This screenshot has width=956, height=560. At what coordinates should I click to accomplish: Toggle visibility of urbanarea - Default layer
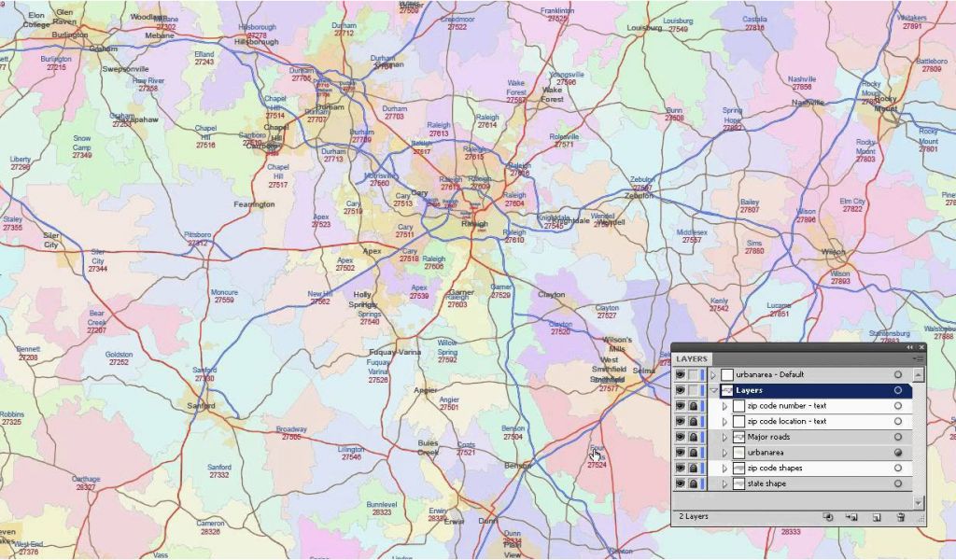pos(680,375)
